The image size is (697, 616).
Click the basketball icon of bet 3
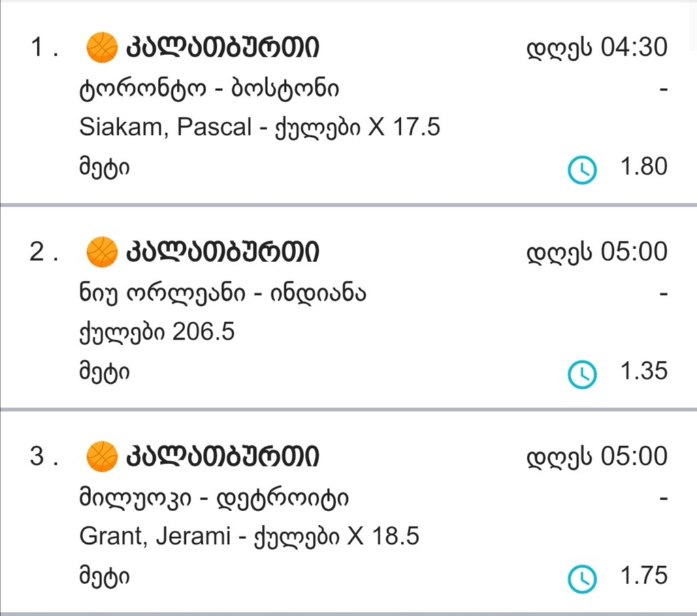tap(102, 456)
